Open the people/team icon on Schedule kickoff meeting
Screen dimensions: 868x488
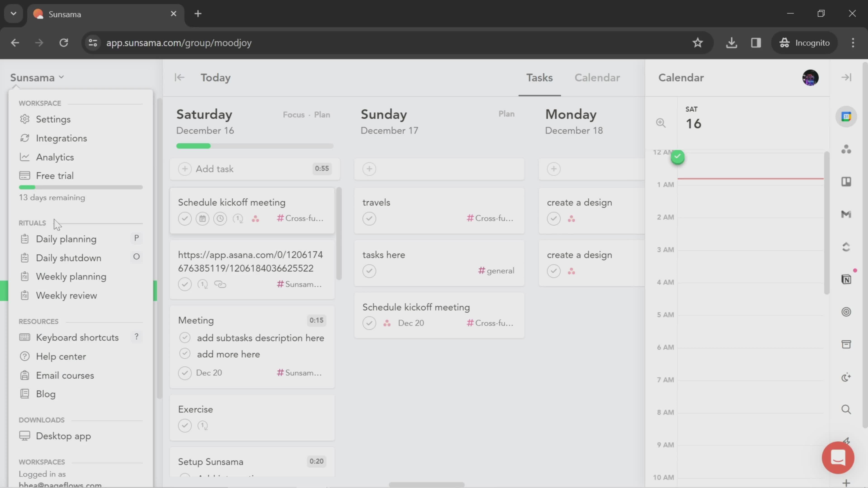[x=255, y=218]
